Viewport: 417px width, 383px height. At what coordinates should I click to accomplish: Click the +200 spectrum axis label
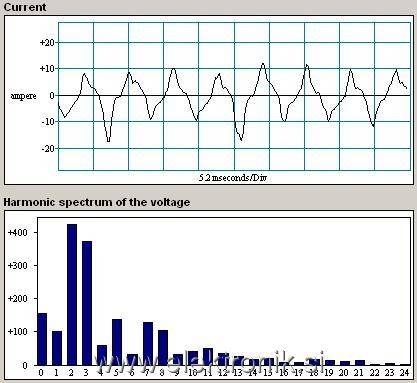[17, 299]
